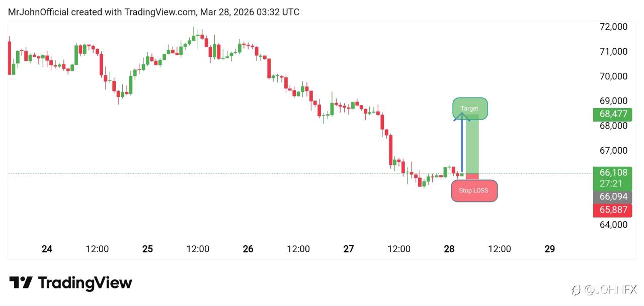Click date 28 on the time axis
Screen dimensions: 644x306
(449, 249)
